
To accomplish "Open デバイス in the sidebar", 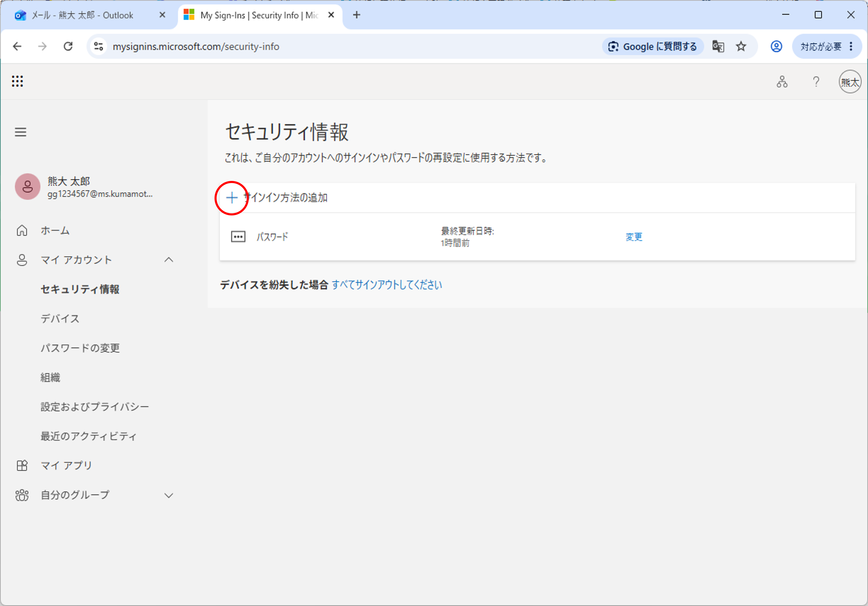I will (x=60, y=319).
